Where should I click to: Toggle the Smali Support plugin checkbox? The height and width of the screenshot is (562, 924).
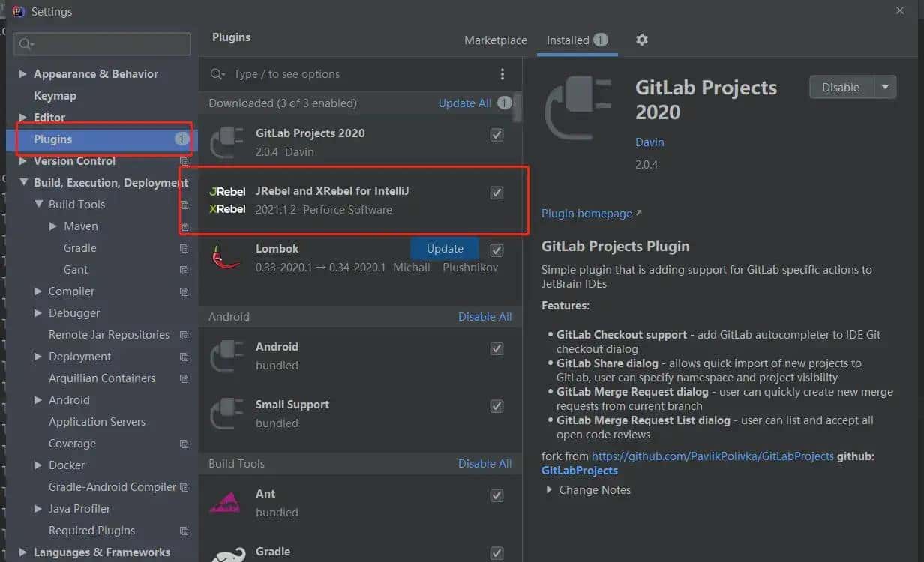tap(496, 406)
